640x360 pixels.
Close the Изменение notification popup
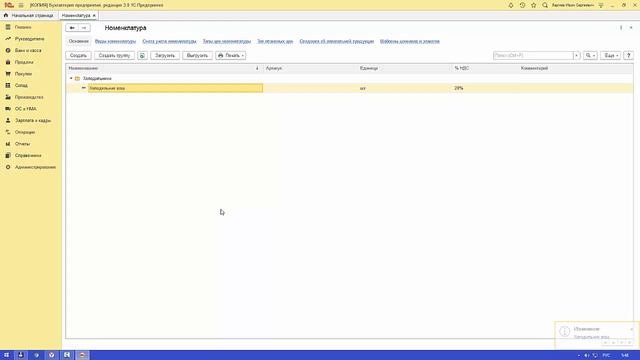632,329
